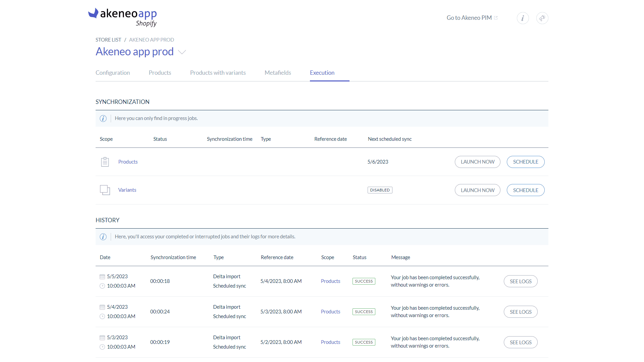
Task: Click the stacked squares icon next to Variants
Action: (x=105, y=190)
